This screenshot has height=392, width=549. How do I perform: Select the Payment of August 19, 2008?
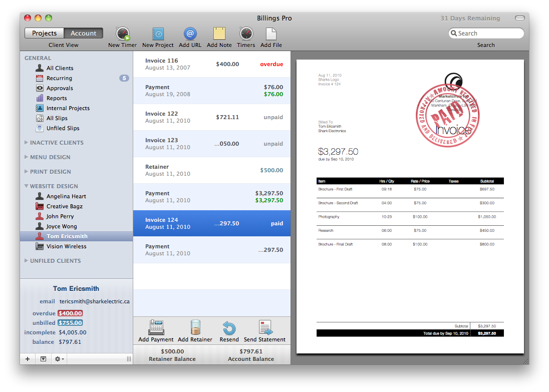(212, 91)
